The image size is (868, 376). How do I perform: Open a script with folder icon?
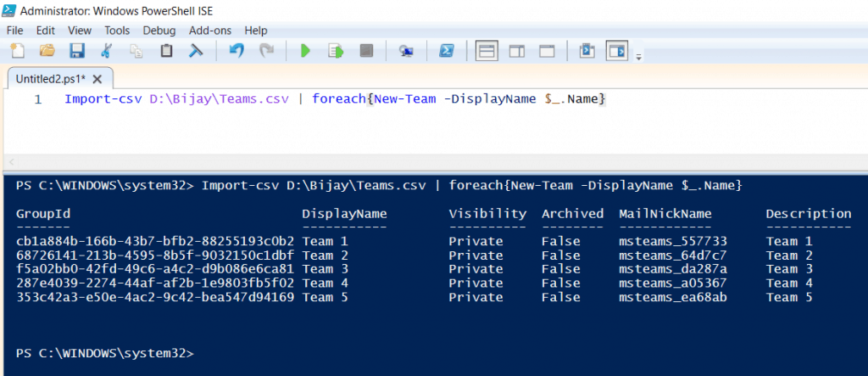pos(47,52)
